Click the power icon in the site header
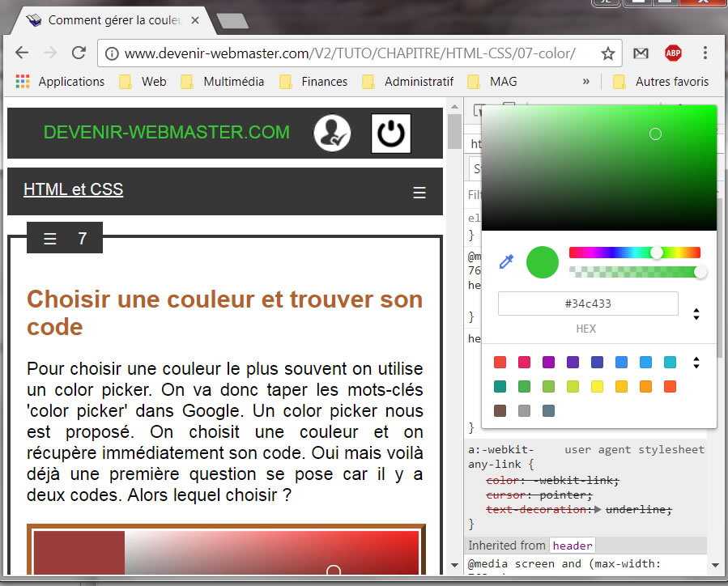 (x=391, y=134)
